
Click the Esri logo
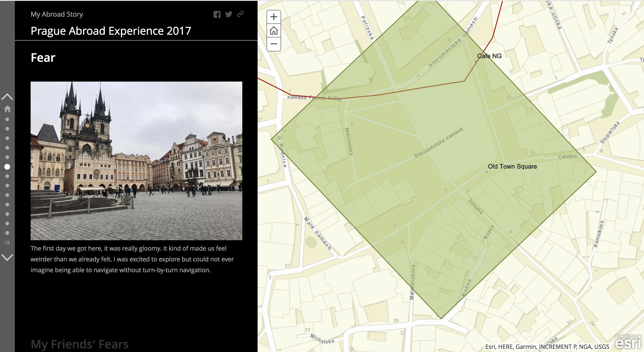click(x=628, y=342)
